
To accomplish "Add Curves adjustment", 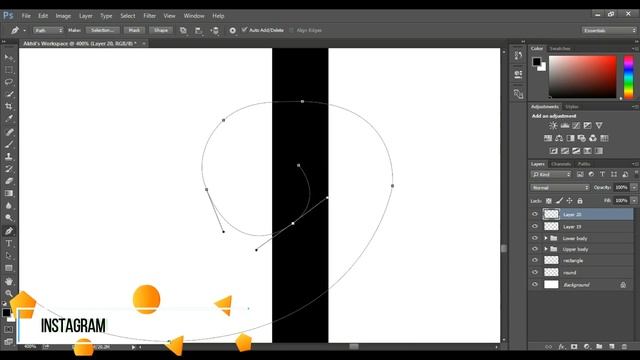I will pyautogui.click(x=576, y=125).
